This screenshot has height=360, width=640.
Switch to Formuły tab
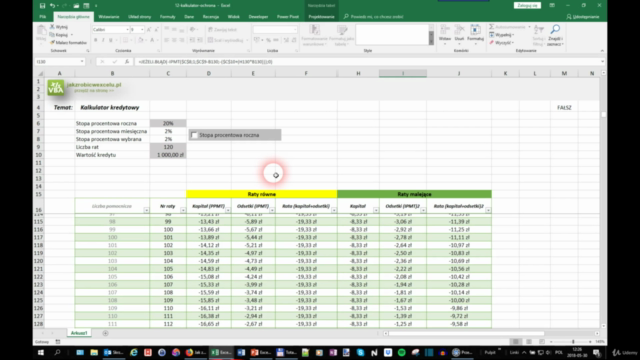pyautogui.click(x=167, y=17)
